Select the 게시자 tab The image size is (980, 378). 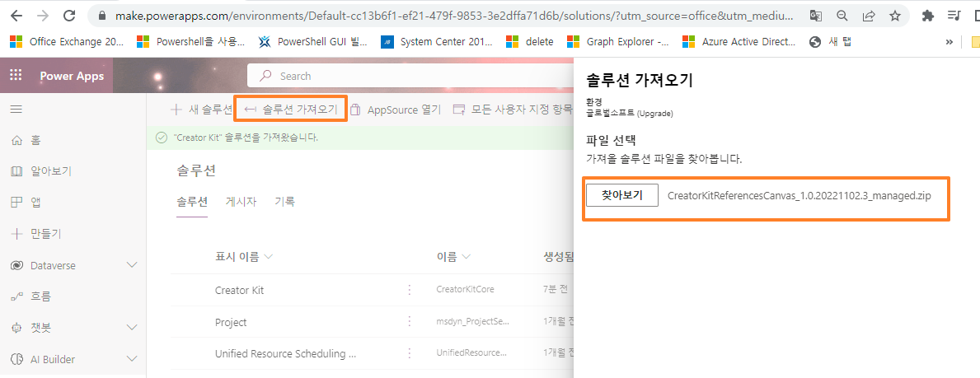241,201
